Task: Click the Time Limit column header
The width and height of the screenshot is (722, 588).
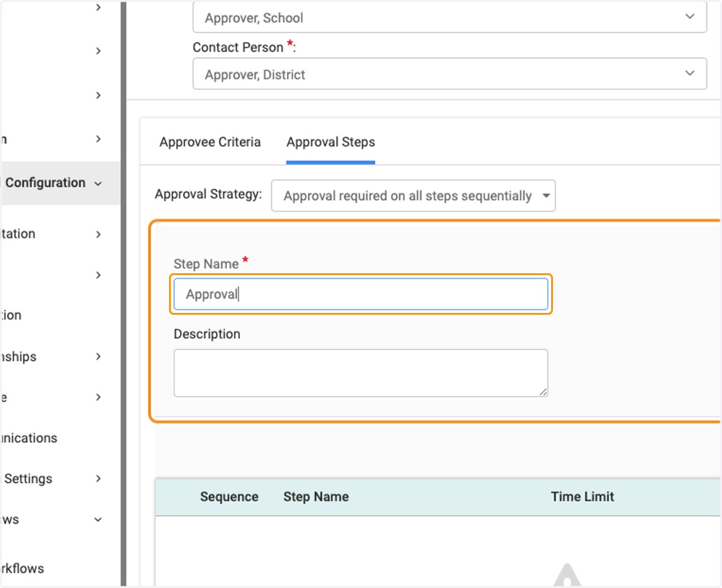Action: [582, 497]
